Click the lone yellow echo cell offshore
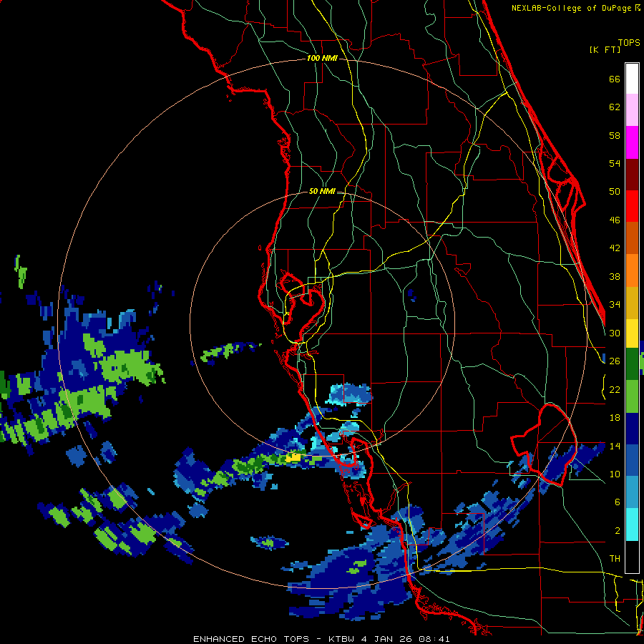The image size is (644, 644). tap(294, 457)
